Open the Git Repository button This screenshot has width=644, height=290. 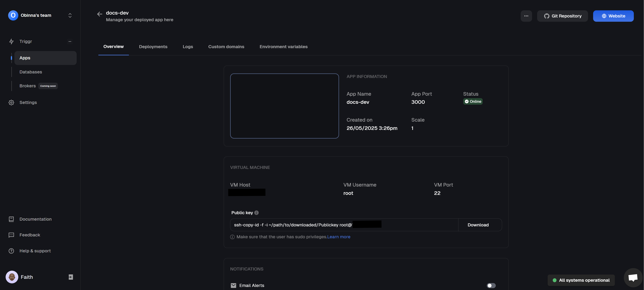pos(562,16)
